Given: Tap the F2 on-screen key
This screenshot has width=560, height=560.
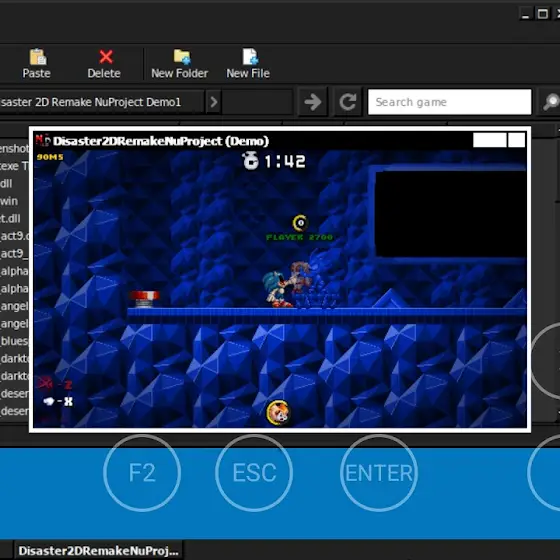Looking at the screenshot, I should point(142,472).
